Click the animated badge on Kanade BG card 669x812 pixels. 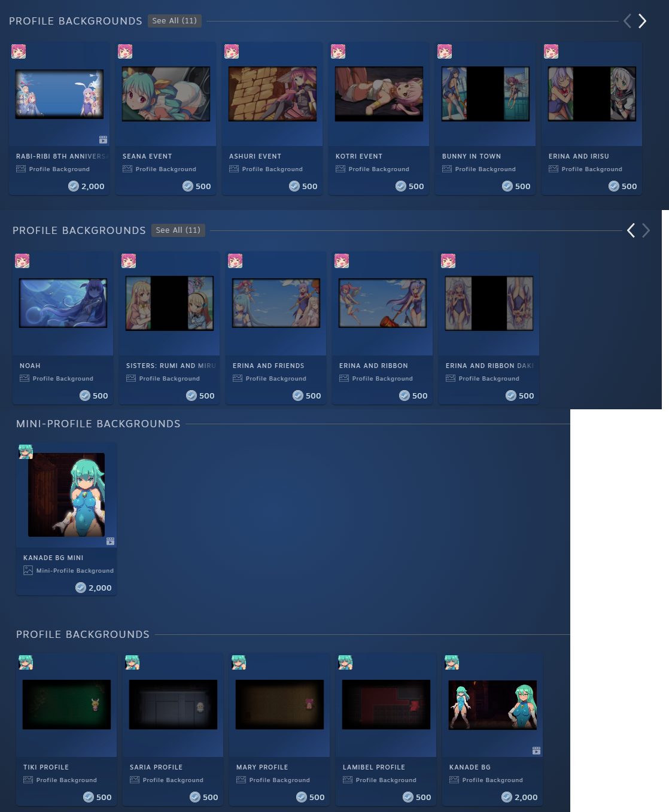pyautogui.click(x=537, y=750)
